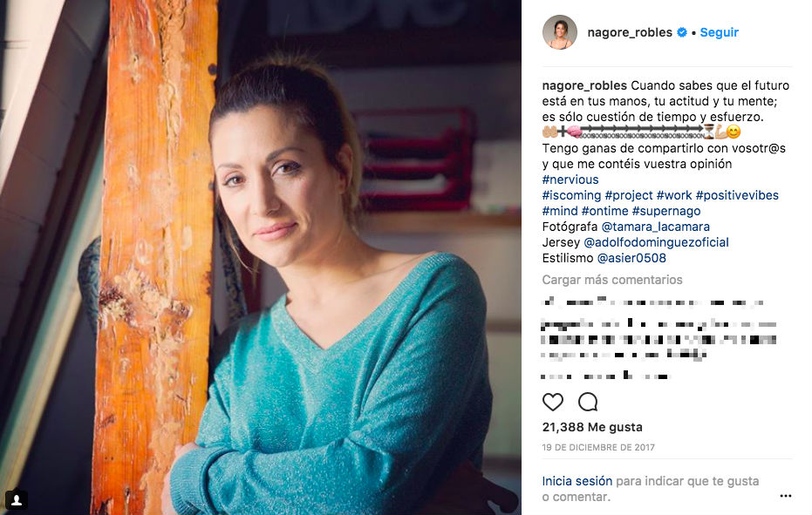This screenshot has height=515, width=812.
Task: Visit @tamara_lacamara photographer profile
Action: click(x=655, y=227)
